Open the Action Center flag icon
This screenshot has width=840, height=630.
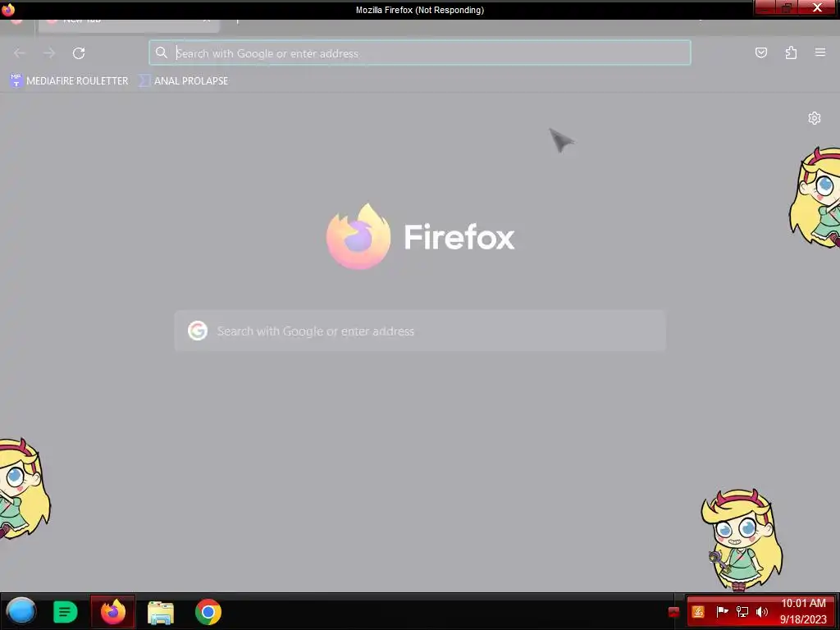tap(722, 611)
